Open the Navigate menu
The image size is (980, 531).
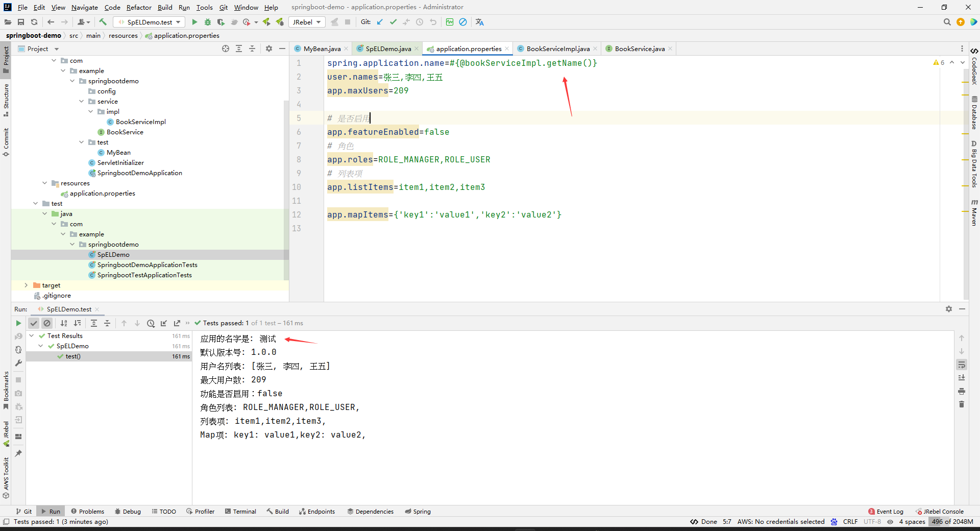85,7
